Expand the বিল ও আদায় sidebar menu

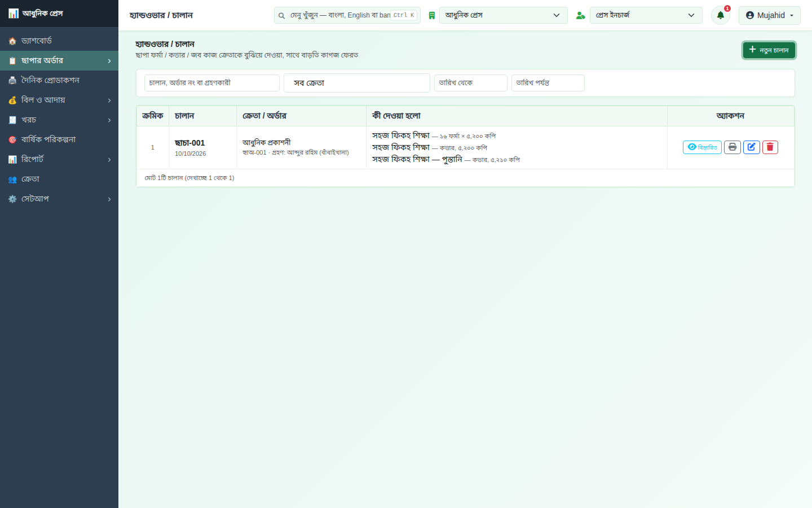click(59, 100)
